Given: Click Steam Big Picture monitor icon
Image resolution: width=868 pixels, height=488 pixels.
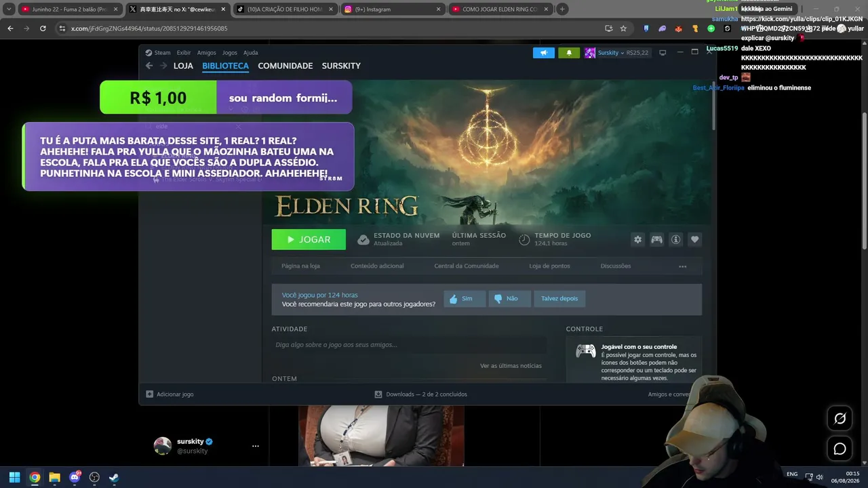Looking at the screenshot, I should [x=663, y=52].
